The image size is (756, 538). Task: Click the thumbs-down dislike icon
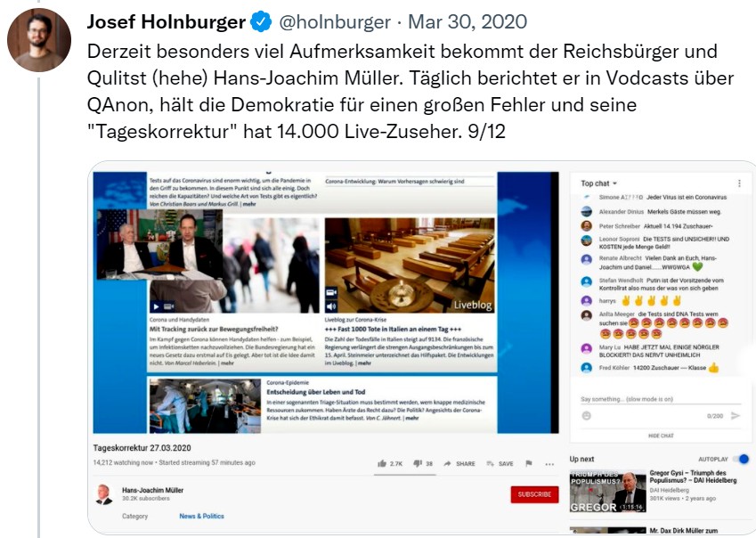418,463
